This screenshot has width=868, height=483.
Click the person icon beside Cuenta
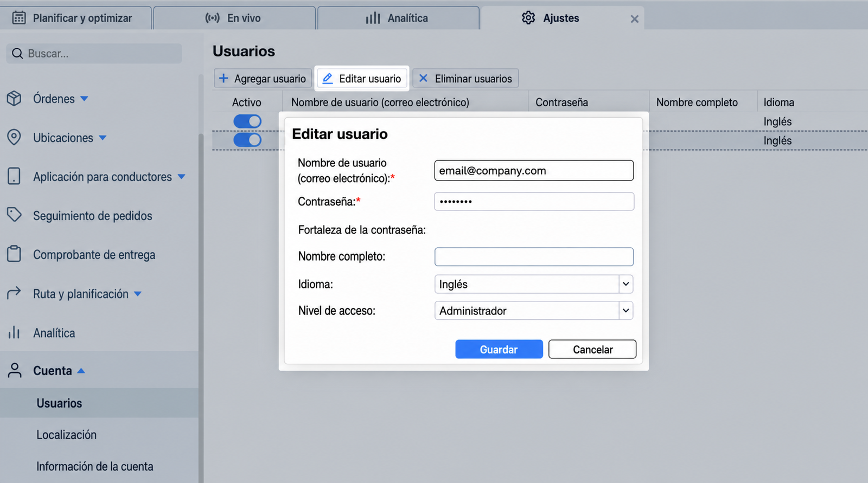coord(15,370)
